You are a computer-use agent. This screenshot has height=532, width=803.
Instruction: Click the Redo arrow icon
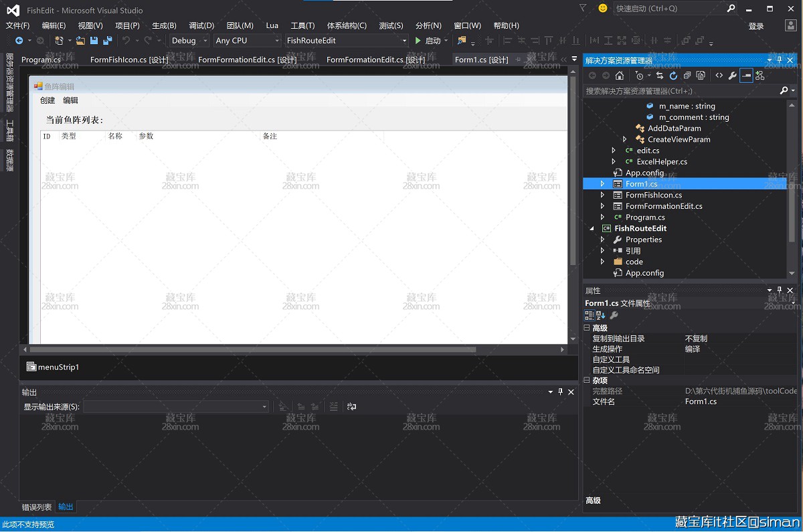click(x=148, y=41)
